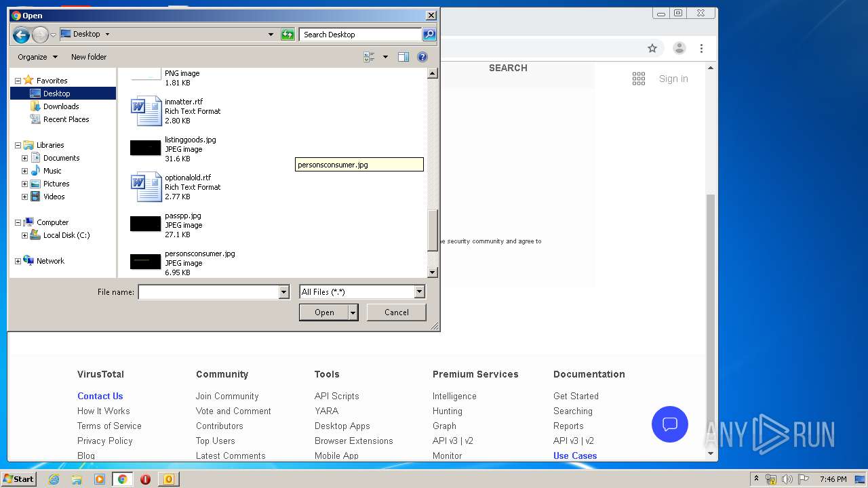
Task: Open the red Opera taskbar icon
Action: tap(145, 479)
